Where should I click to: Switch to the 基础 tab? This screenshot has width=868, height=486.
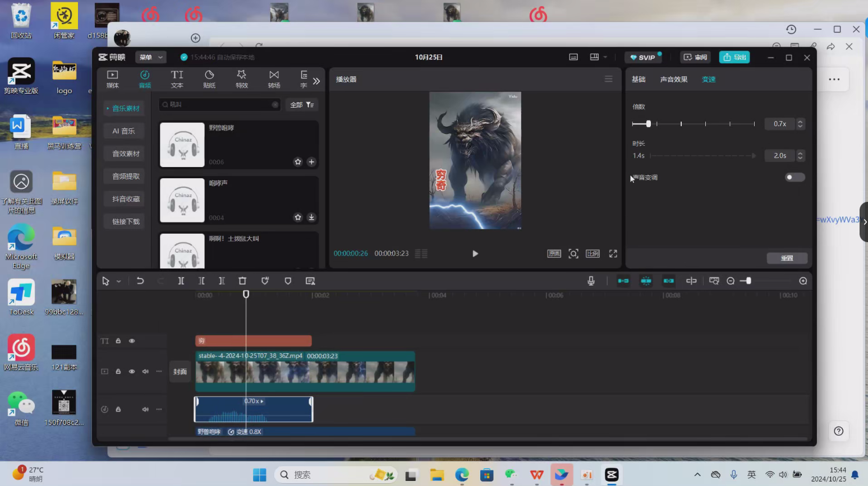(x=639, y=79)
